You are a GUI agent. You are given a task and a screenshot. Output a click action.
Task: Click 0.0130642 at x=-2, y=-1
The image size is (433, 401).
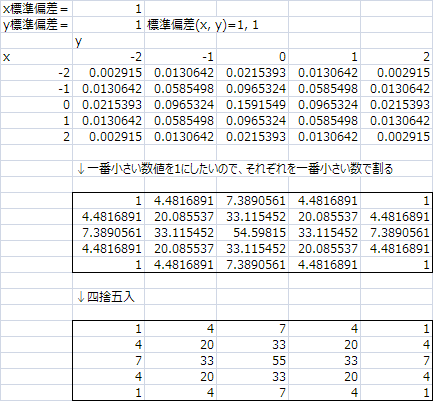[180, 73]
